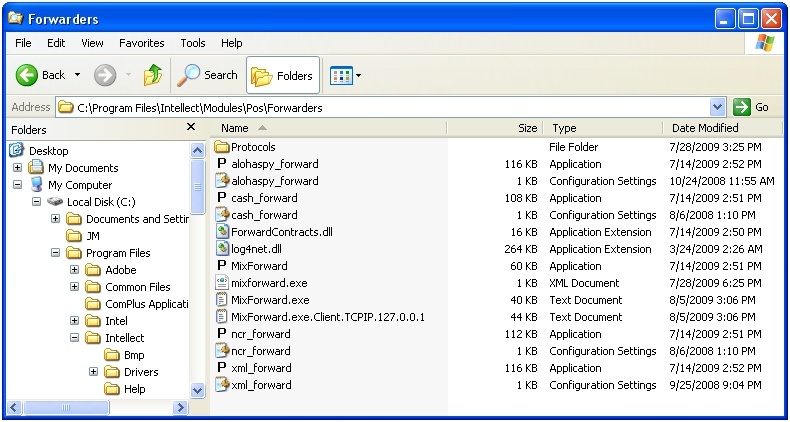Open the Tools menu
Viewport: 790px width, 422px height.
(193, 43)
